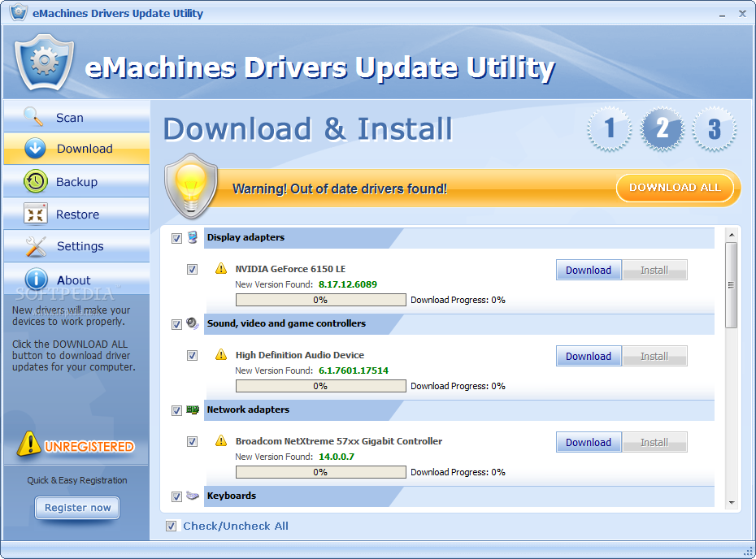756x559 pixels.
Task: Click the DOWNLOAD ALL button
Action: click(x=675, y=188)
